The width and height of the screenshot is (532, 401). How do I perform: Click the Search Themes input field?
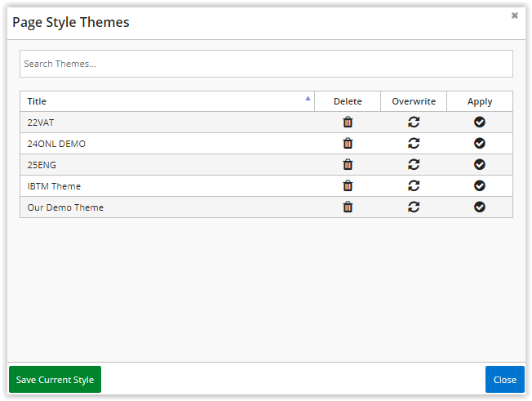(266, 64)
